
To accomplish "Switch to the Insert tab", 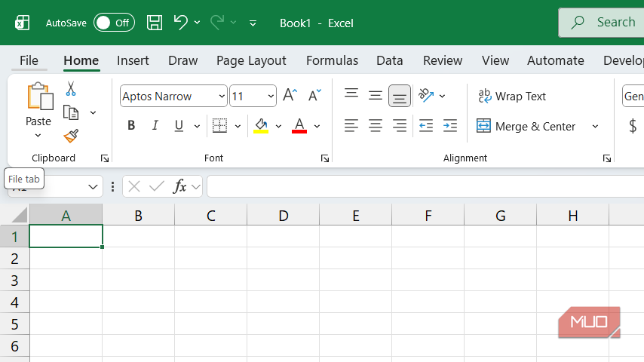I will tap(133, 60).
